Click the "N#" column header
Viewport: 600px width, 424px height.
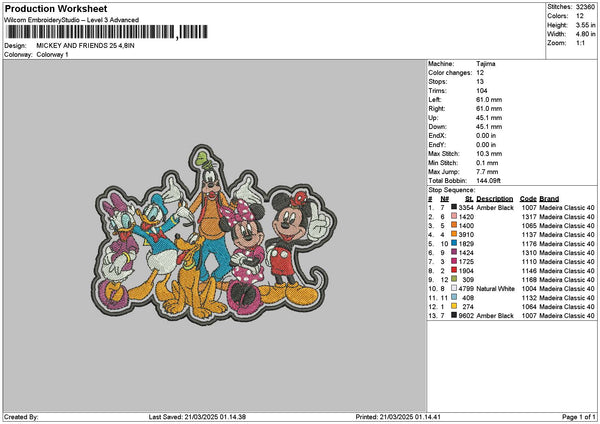444,199
